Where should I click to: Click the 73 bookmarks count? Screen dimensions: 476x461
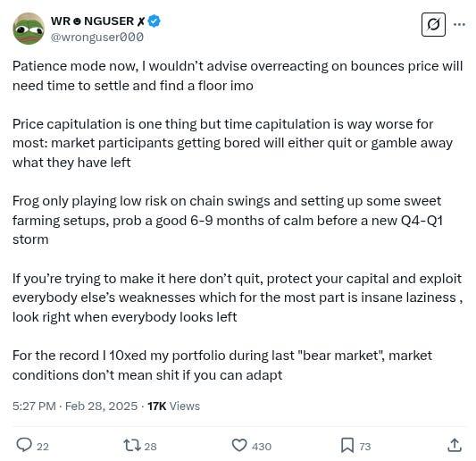point(365,447)
